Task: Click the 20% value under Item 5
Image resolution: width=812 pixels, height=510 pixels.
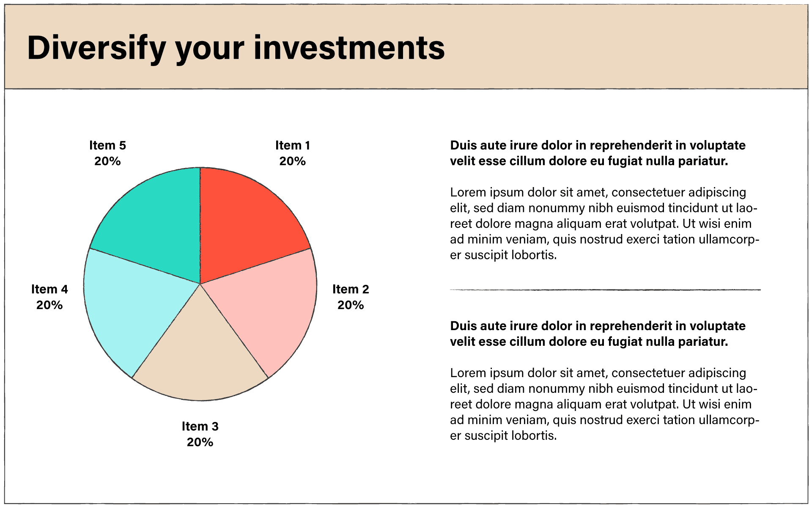Action: (107, 161)
